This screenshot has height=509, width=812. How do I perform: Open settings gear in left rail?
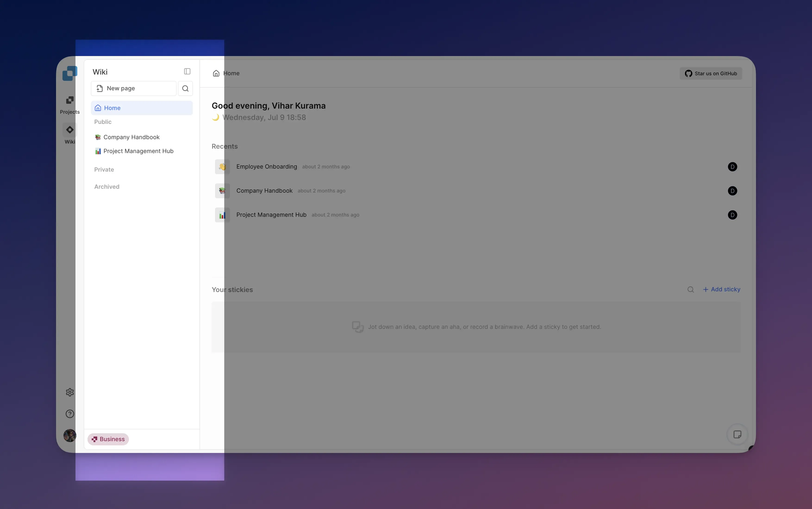point(70,392)
